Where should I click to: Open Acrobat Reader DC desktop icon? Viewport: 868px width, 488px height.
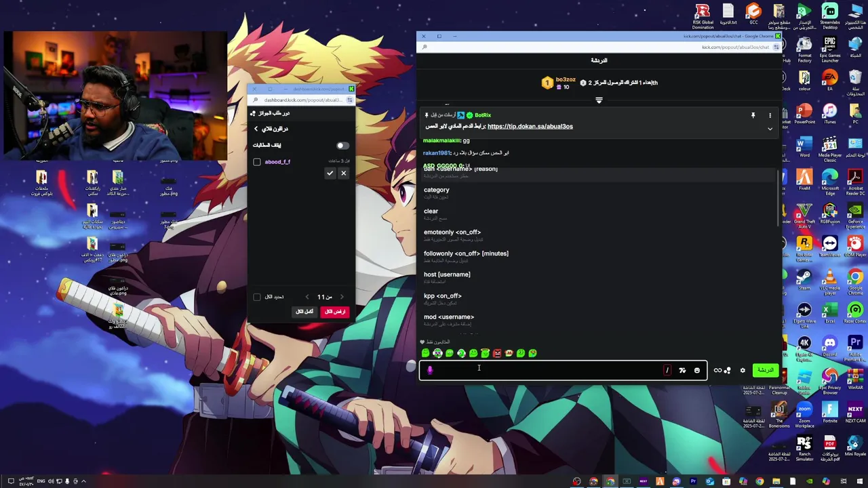[x=855, y=183]
